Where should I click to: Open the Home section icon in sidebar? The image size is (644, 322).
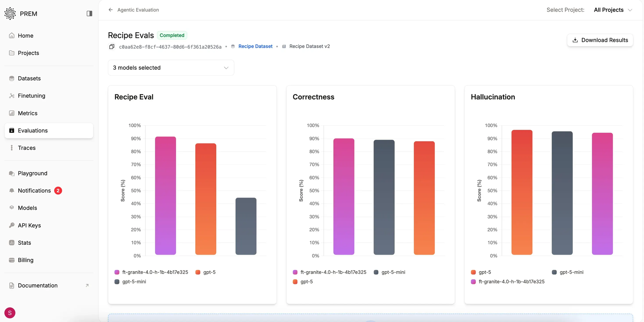point(12,35)
